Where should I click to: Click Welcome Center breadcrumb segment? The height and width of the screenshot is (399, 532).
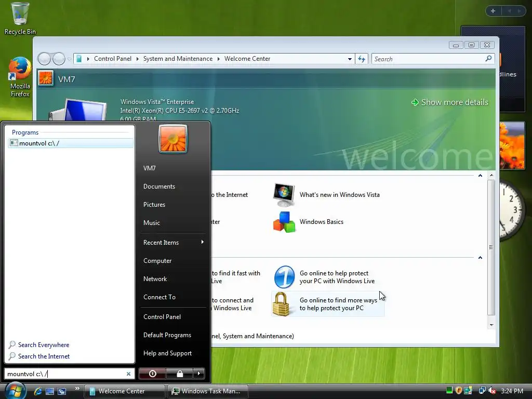[247, 59]
